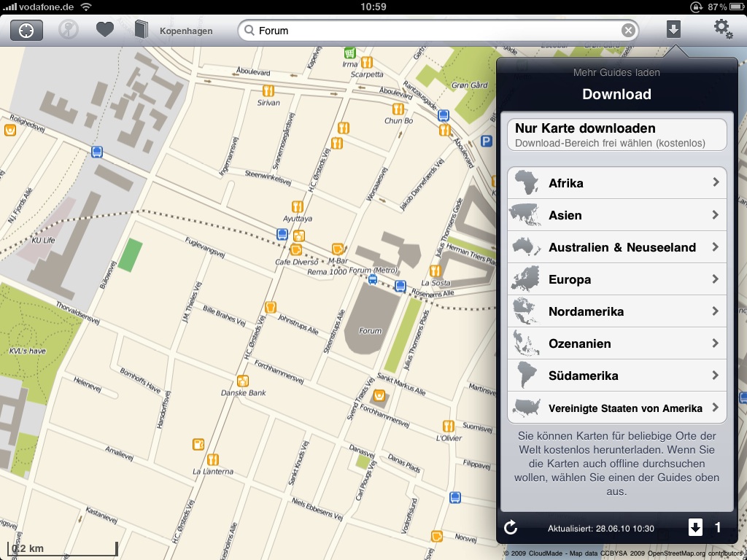
Task: Expand the Asien guide list
Action: coord(617,215)
